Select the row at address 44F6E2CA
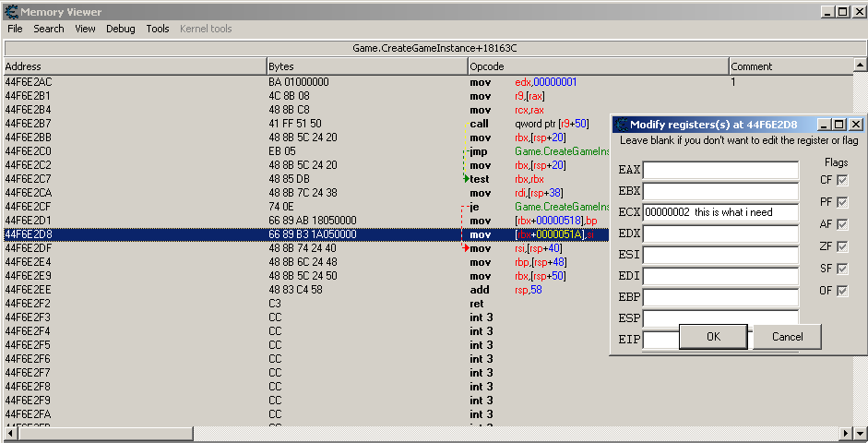868x443 pixels. point(307,193)
